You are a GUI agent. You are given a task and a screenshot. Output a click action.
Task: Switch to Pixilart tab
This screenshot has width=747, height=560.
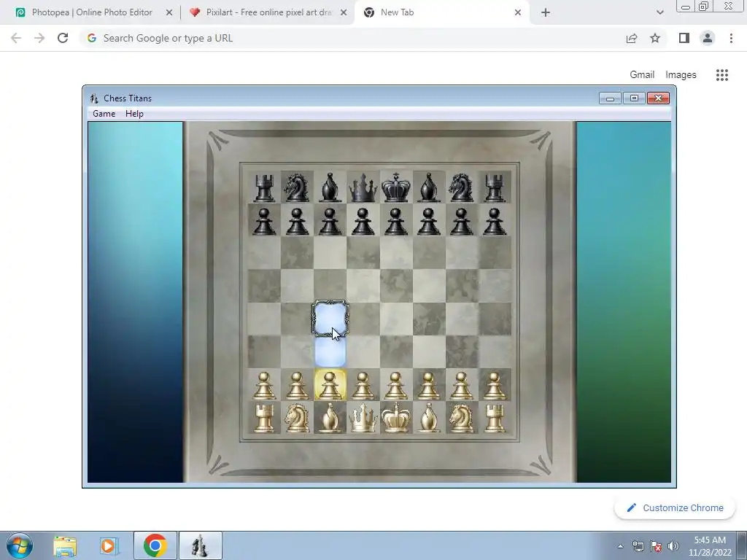(x=268, y=12)
